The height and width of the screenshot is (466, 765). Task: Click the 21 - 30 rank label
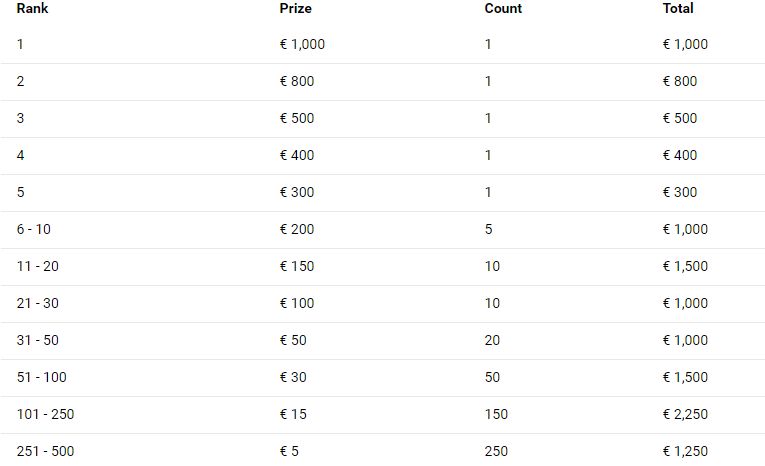[x=38, y=304]
